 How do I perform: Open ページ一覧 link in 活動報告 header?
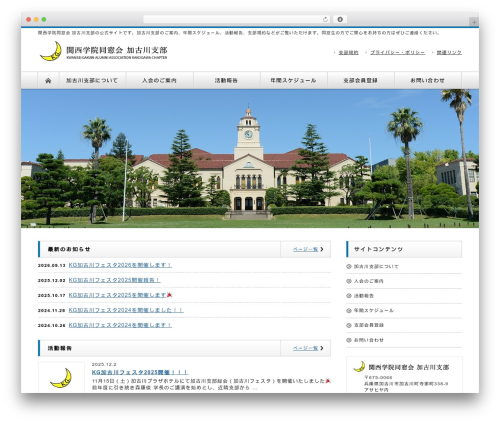(305, 348)
